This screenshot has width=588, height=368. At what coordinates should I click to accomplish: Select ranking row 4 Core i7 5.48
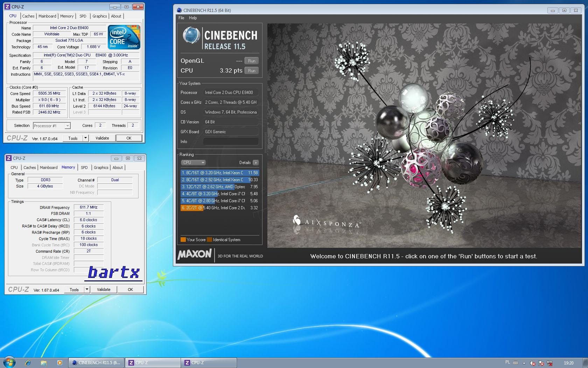[x=220, y=194]
